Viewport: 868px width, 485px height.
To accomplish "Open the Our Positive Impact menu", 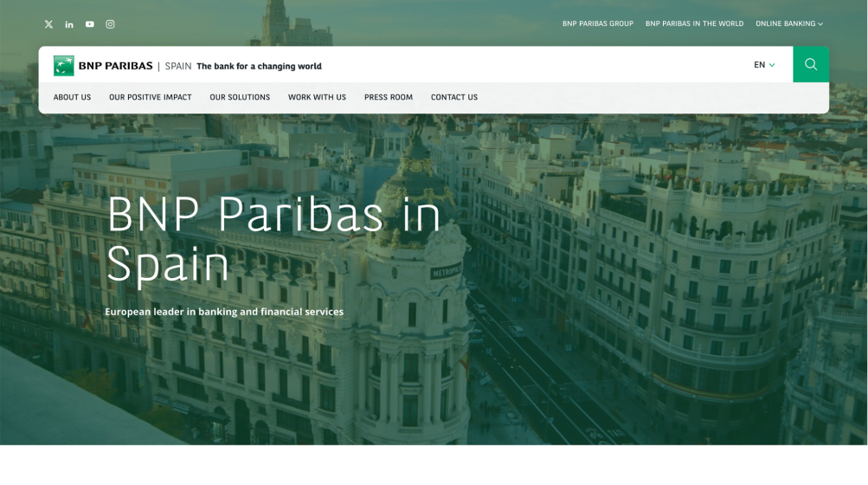I will click(150, 97).
